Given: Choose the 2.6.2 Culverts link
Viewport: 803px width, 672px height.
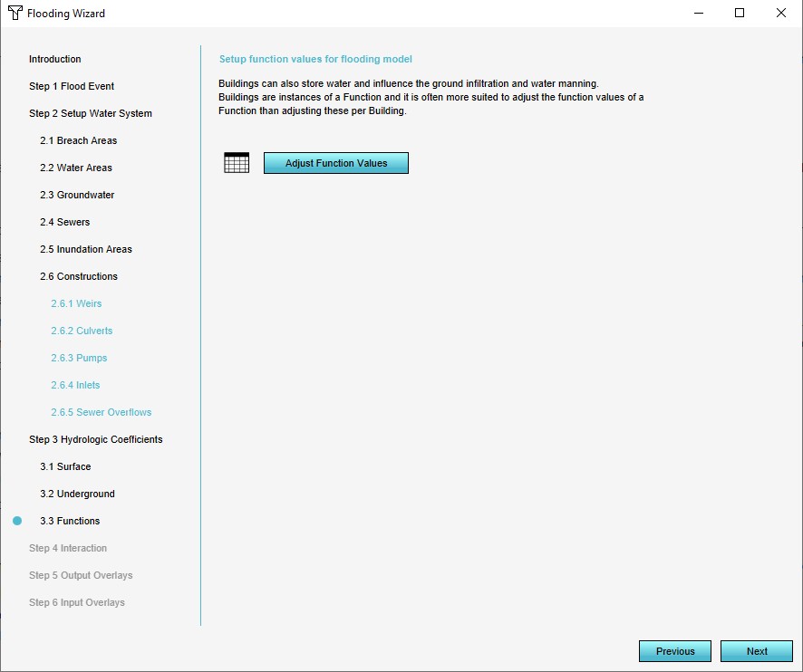Looking at the screenshot, I should (x=82, y=331).
